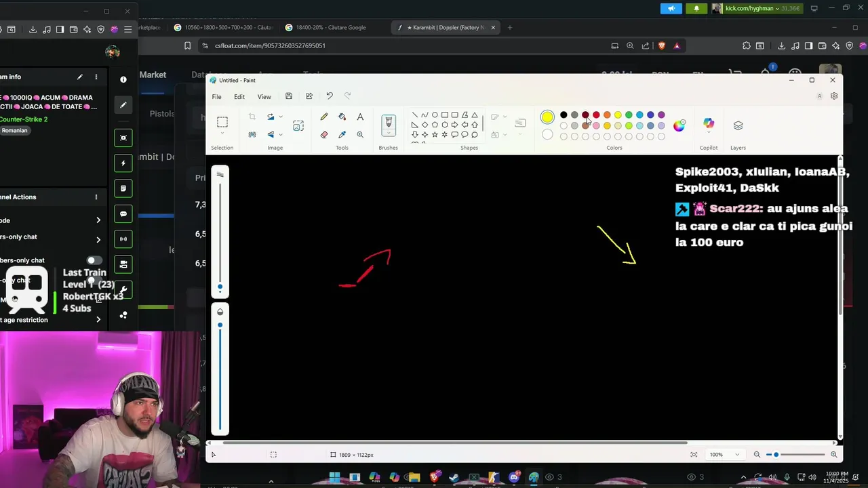Click the wrench icon in Kick sidebar
The image size is (868, 488).
tap(123, 290)
